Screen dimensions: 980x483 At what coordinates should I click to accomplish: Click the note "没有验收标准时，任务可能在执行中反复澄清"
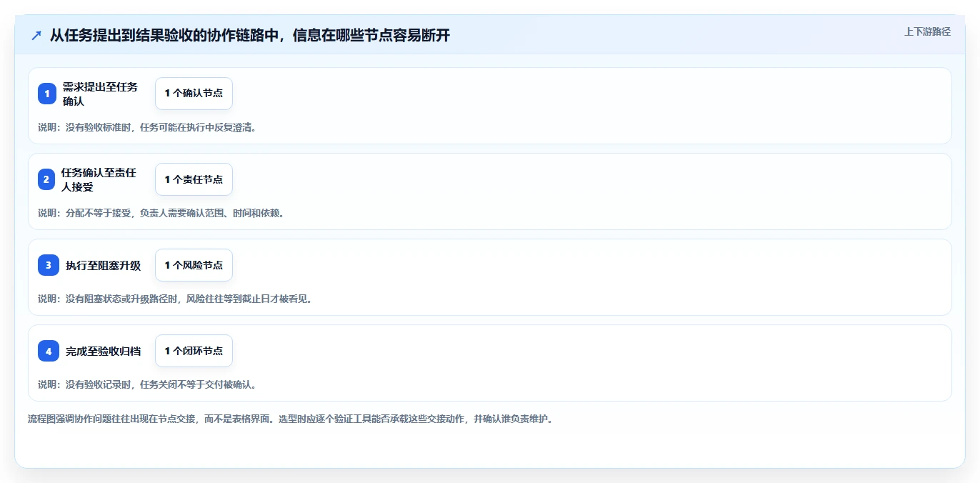147,127
